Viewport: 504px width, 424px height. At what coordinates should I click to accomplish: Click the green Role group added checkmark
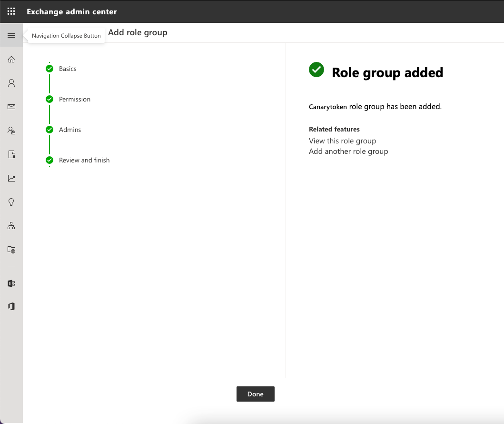316,70
